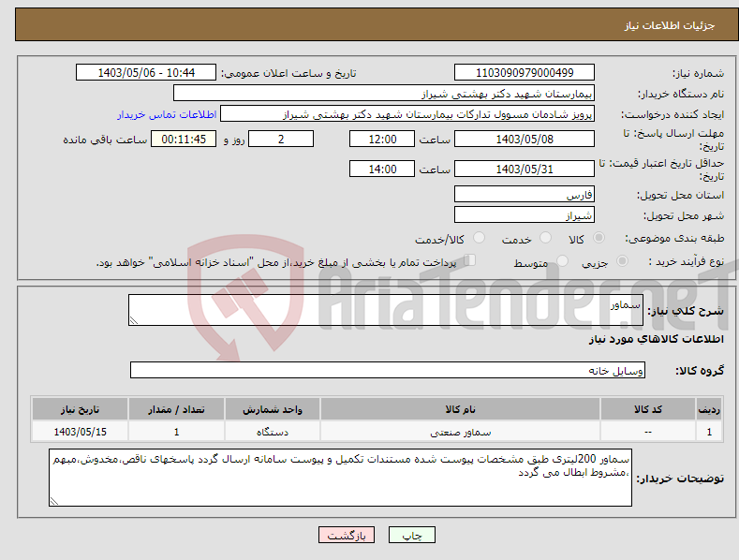Screen dimensions: 739x560
Task: Select the کالا/خدمت radio button
Action: tap(479, 238)
